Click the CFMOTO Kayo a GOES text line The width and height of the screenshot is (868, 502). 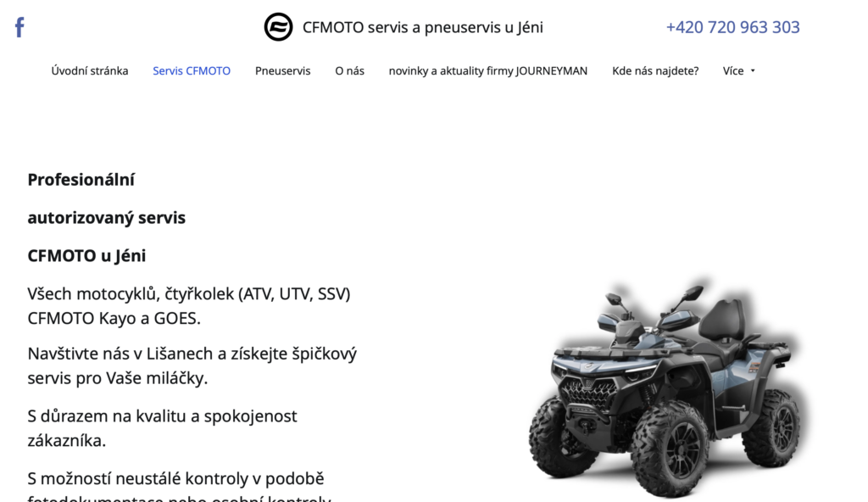[114, 319]
